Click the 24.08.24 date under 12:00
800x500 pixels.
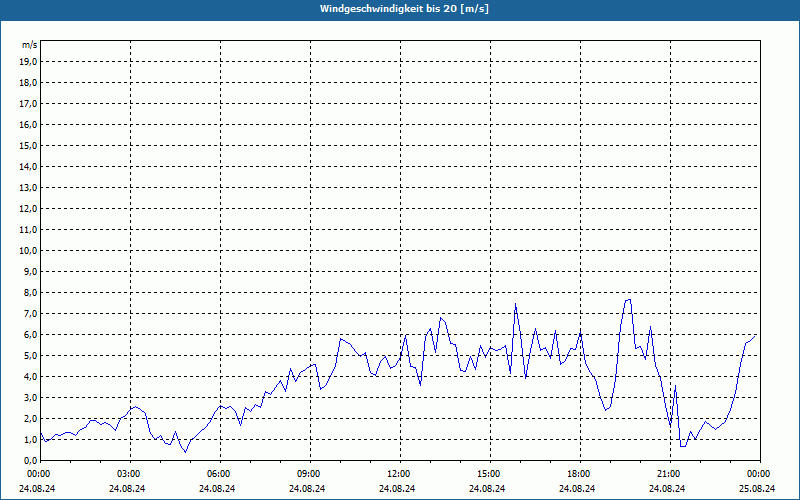[x=397, y=488]
